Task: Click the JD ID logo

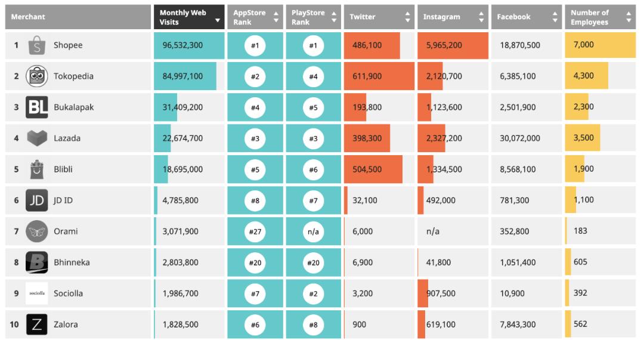Action: pyautogui.click(x=36, y=200)
